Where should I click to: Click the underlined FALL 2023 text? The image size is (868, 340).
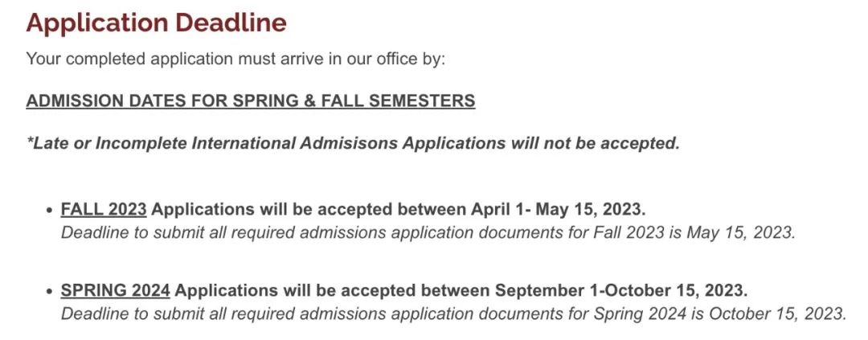click(x=104, y=211)
